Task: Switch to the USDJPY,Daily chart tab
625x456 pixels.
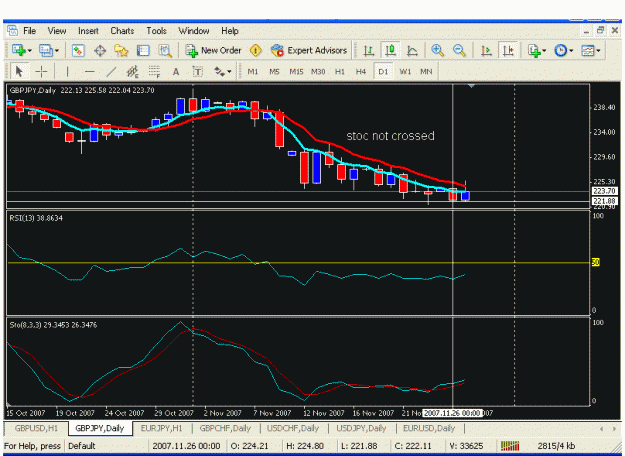Action: pyautogui.click(x=361, y=428)
